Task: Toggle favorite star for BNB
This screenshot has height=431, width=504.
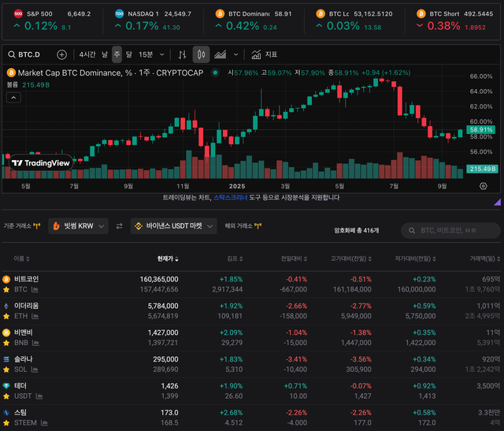Action: (x=6, y=344)
